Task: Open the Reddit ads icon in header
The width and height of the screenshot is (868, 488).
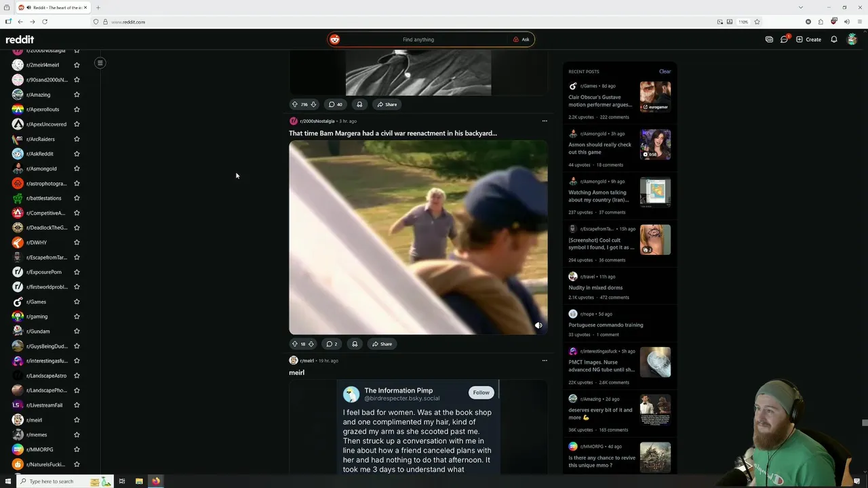Action: 769,39
